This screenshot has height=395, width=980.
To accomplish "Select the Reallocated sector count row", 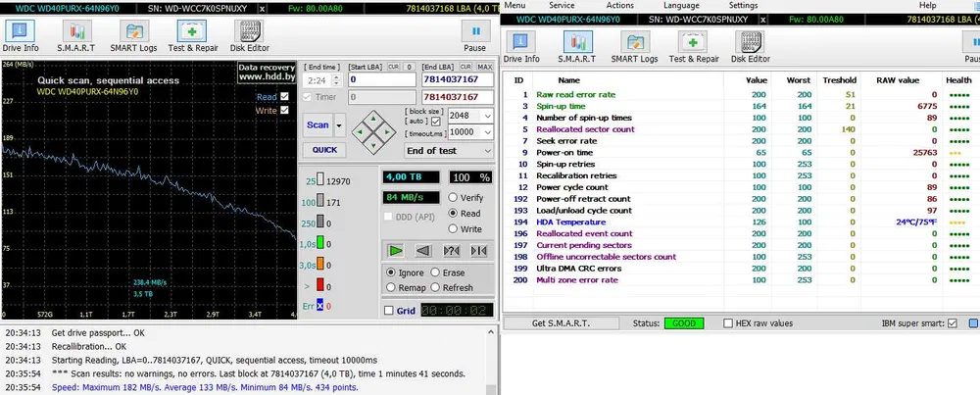I will pyautogui.click(x=740, y=129).
